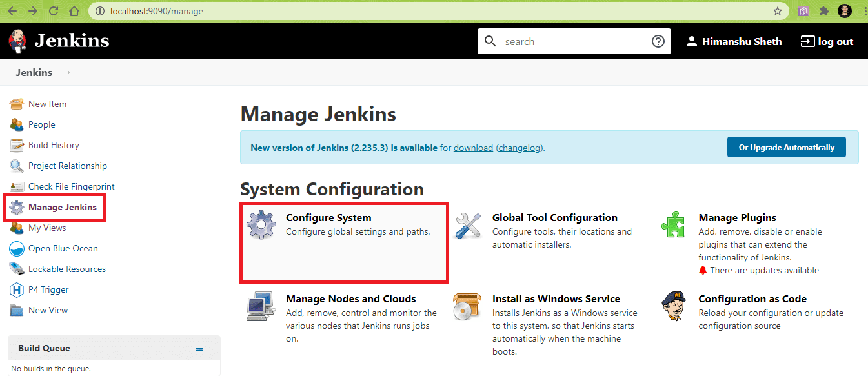Click the log out link

pyautogui.click(x=827, y=41)
